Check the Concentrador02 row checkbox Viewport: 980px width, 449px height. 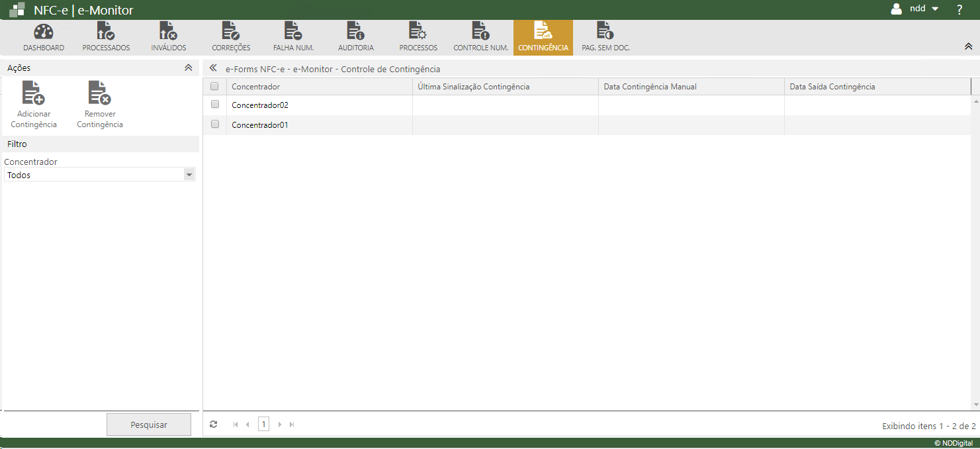(x=215, y=105)
